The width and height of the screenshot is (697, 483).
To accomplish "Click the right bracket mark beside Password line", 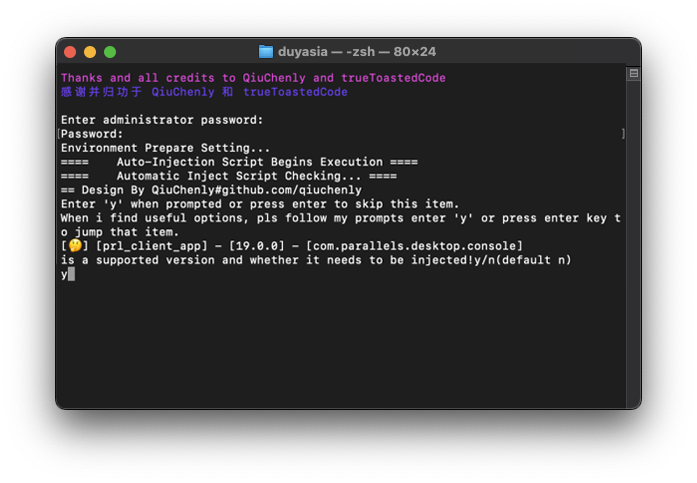I will 623,134.
